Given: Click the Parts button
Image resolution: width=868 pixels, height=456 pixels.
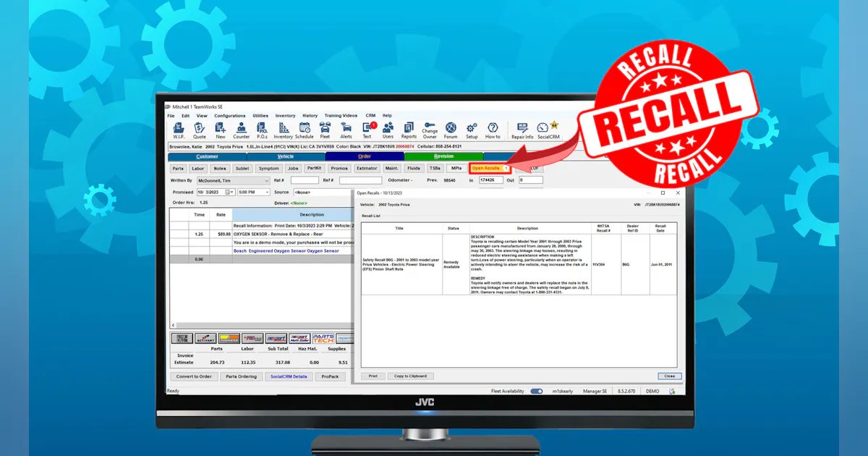Looking at the screenshot, I should pos(178,168).
